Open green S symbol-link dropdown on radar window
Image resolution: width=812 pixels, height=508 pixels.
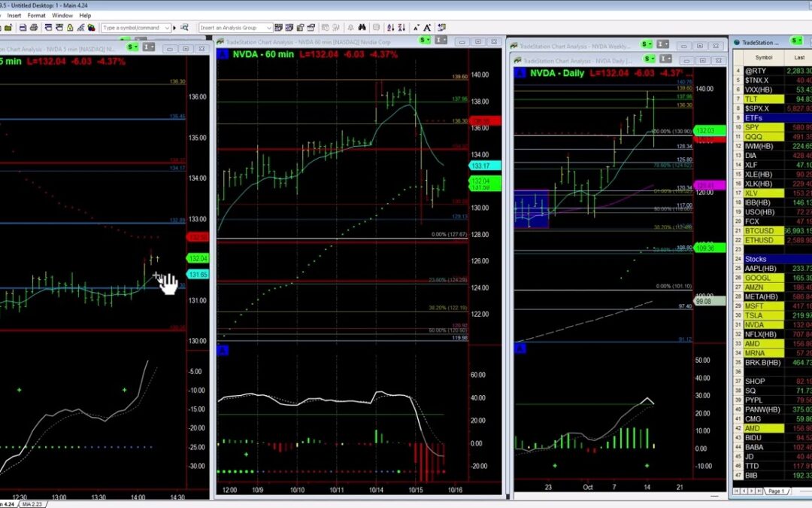[x=796, y=41]
